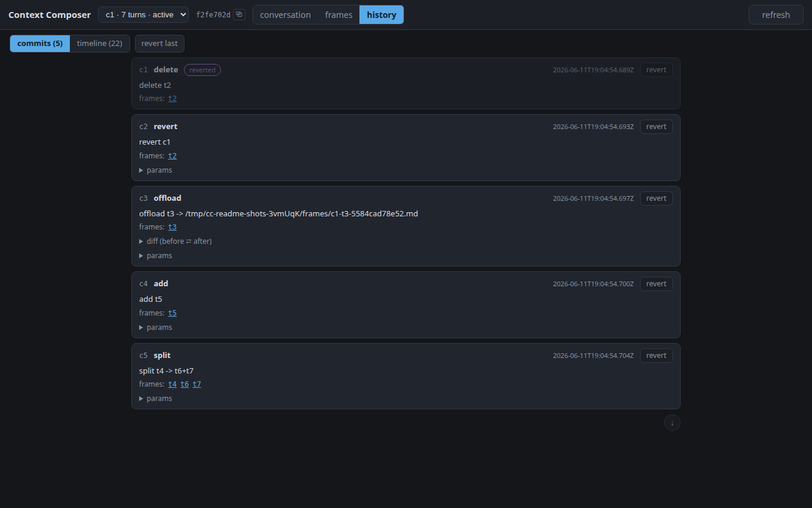Expand params in the c5 split commit
This screenshot has width=812, height=508.
[156, 399]
